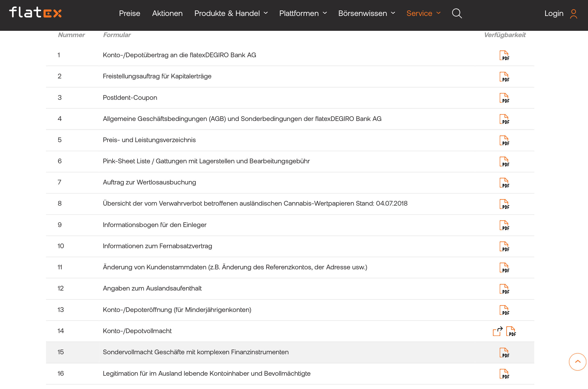Download Konto-/Depotvollmacht PDF icon
Image resolution: width=588 pixels, height=389 pixels.
511,331
